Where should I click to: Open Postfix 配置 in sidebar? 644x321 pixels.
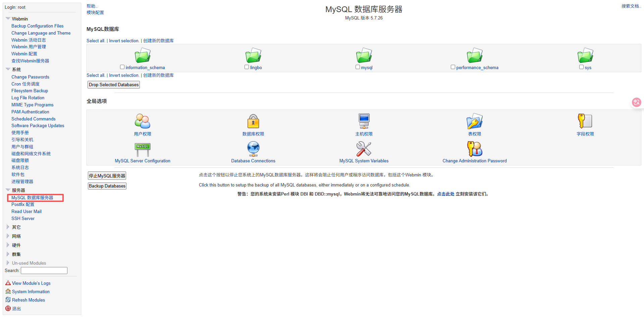23,204
